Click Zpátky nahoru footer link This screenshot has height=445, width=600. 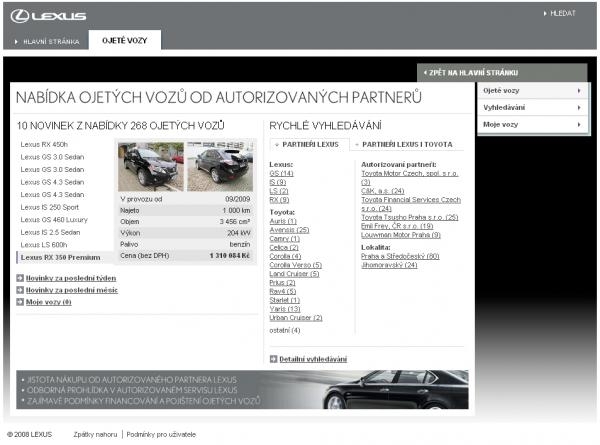pyautogui.click(x=95, y=435)
